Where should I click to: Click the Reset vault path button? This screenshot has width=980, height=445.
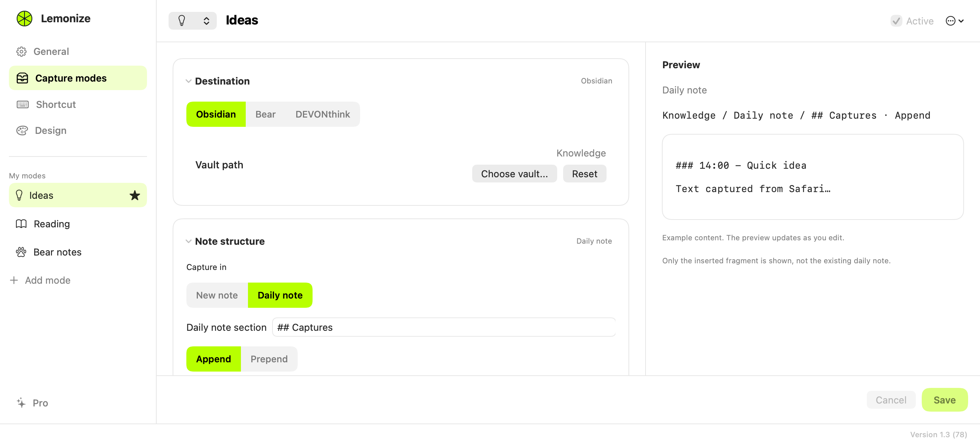tap(584, 174)
